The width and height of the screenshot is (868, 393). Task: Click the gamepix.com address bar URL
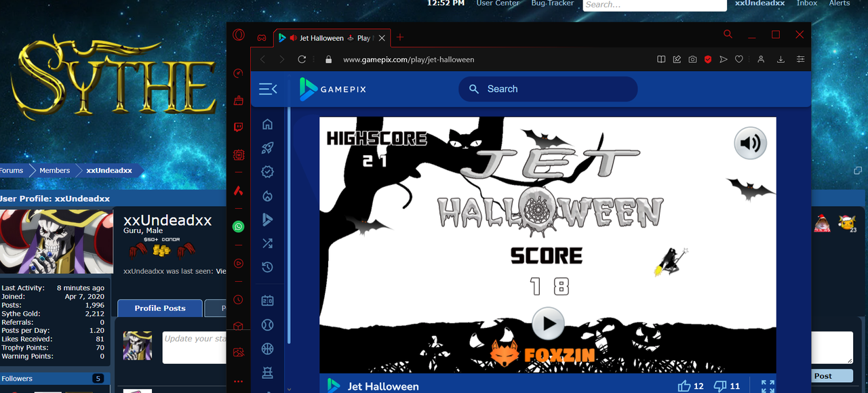(409, 60)
